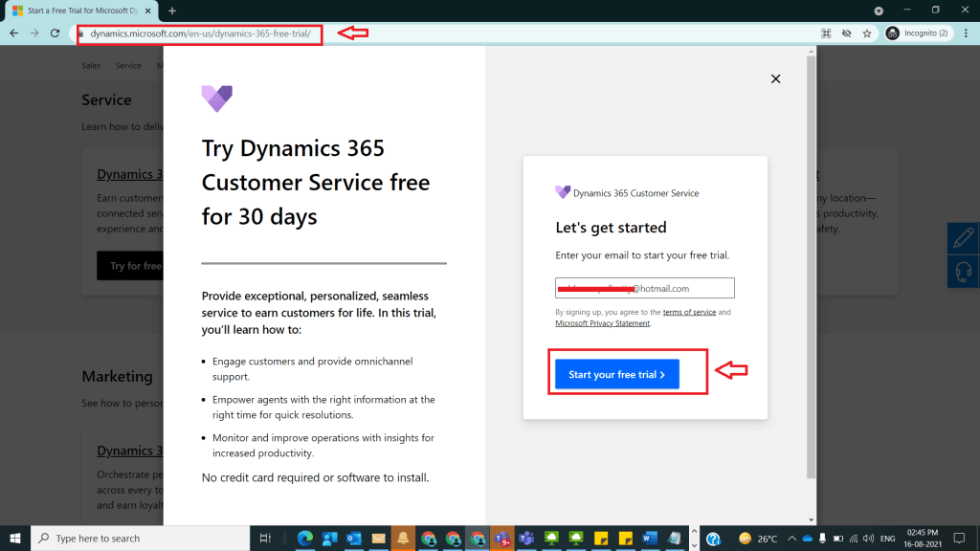Close the free trial dialog
This screenshot has width=980, height=551.
(x=775, y=79)
